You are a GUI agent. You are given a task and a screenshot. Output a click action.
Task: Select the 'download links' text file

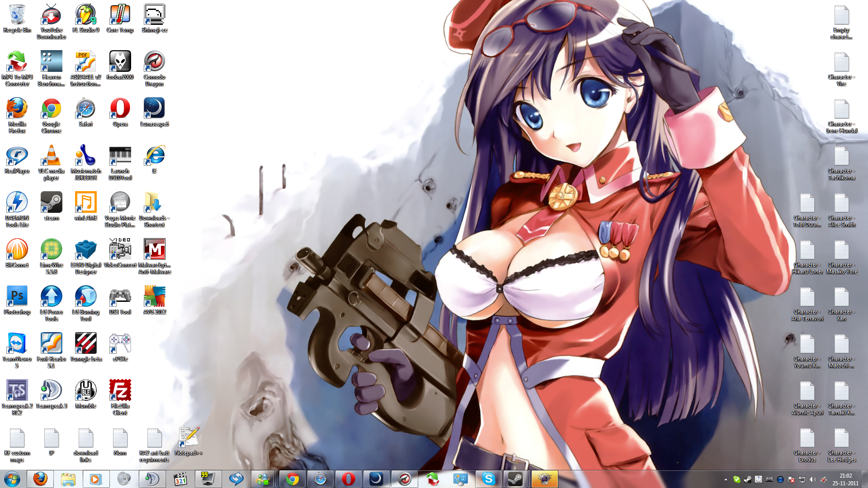(x=86, y=445)
